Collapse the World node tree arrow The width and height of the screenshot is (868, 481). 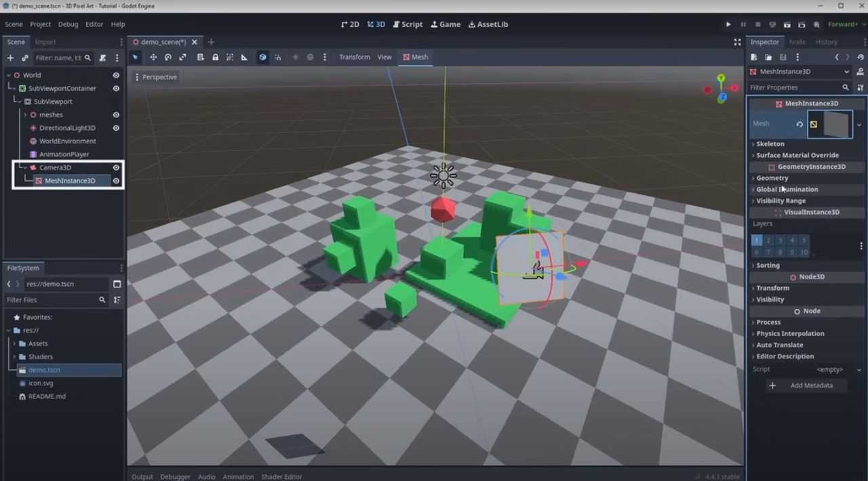(9, 75)
